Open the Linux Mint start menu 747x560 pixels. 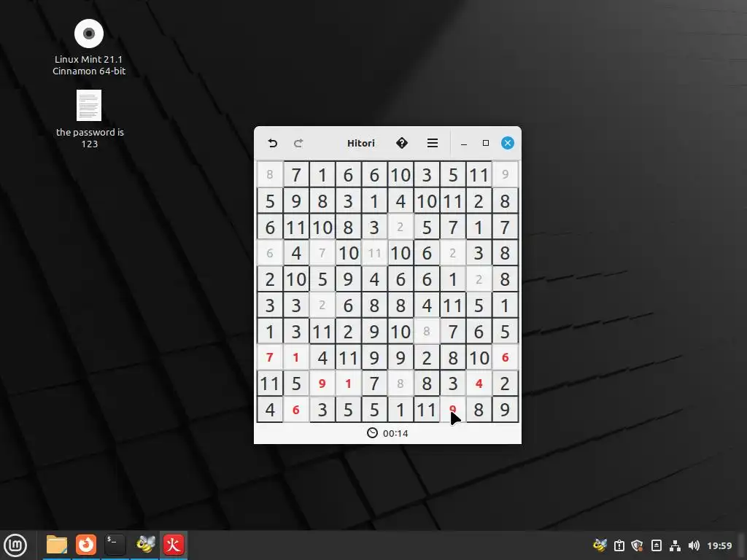coord(15,545)
